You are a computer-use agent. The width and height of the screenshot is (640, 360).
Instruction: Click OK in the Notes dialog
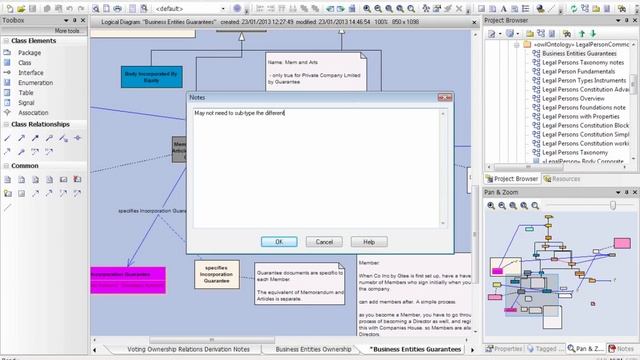(279, 242)
